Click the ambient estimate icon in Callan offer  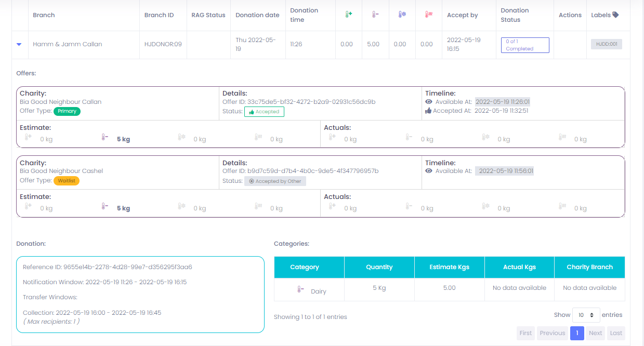(28, 137)
